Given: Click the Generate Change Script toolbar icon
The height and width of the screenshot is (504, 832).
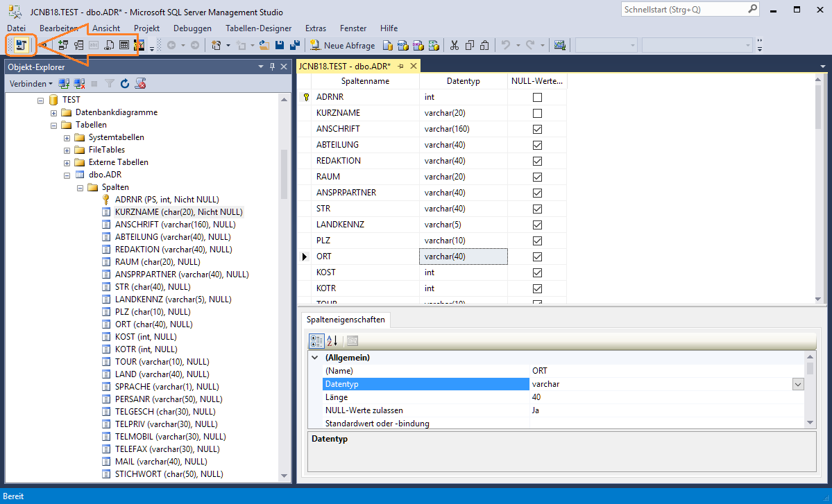Looking at the screenshot, I should click(22, 46).
